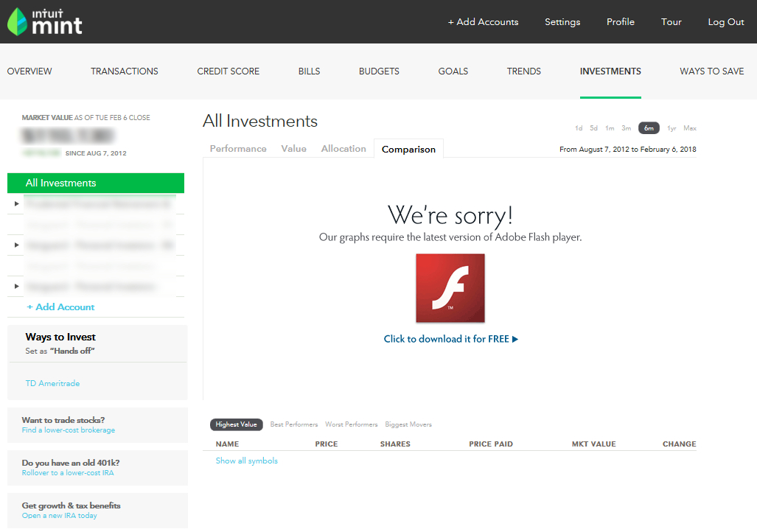
Task: Set time range to 1m
Action: pos(610,128)
